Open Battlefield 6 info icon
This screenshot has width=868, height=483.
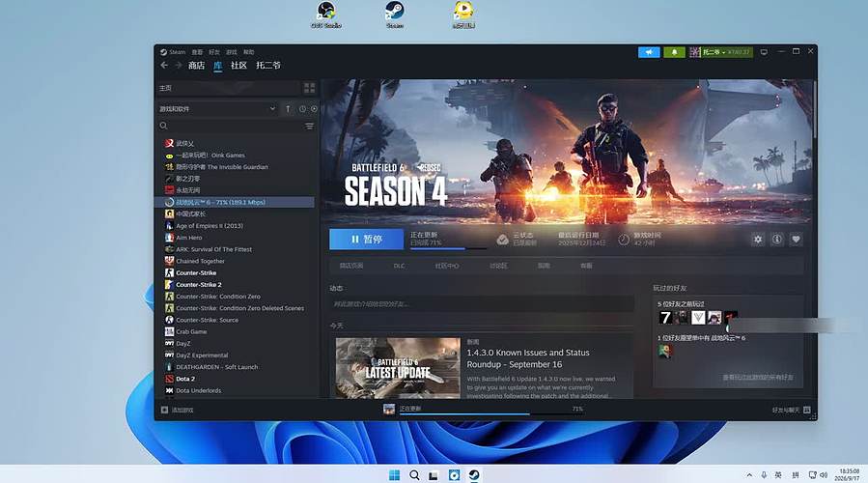pyautogui.click(x=777, y=240)
